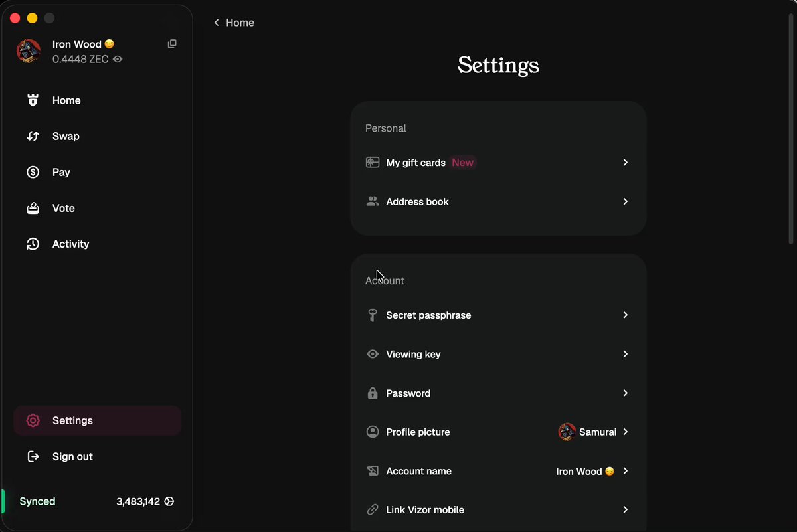Open Secret passphrase chevron
Image resolution: width=797 pixels, height=532 pixels.
pos(625,315)
